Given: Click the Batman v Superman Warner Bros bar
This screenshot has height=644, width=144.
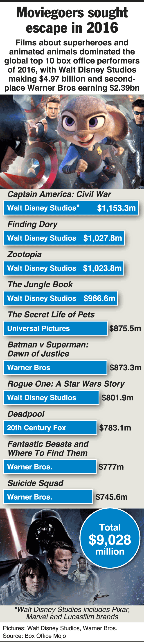Looking at the screenshot, I should click(x=55, y=367).
